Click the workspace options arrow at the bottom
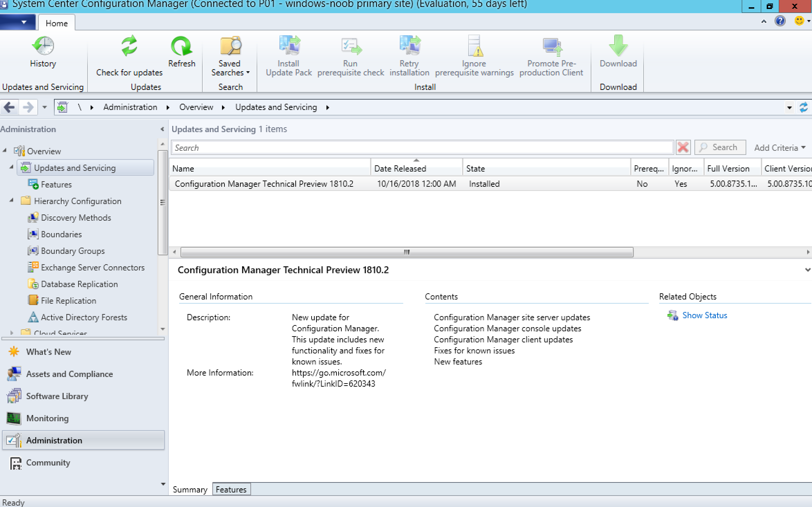Screen dimensions: 812x507 click(163, 484)
